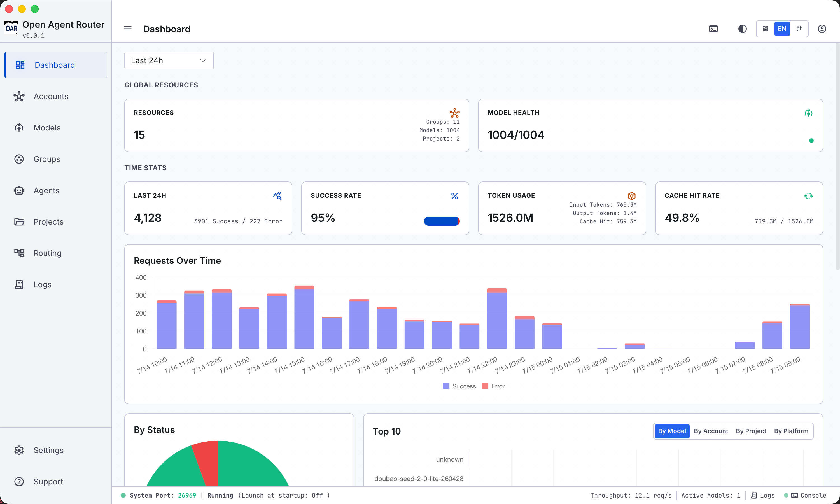Click the Token Usage cube icon

coord(631,196)
